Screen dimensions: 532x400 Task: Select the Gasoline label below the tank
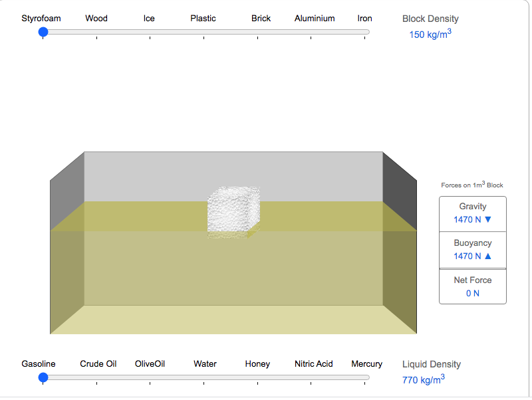39,364
